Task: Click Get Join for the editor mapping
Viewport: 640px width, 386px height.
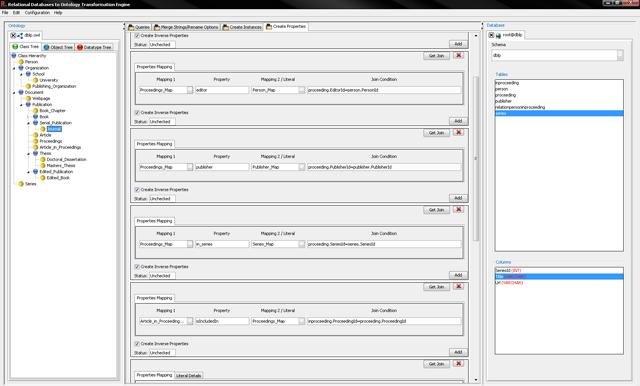Action: tap(436, 55)
